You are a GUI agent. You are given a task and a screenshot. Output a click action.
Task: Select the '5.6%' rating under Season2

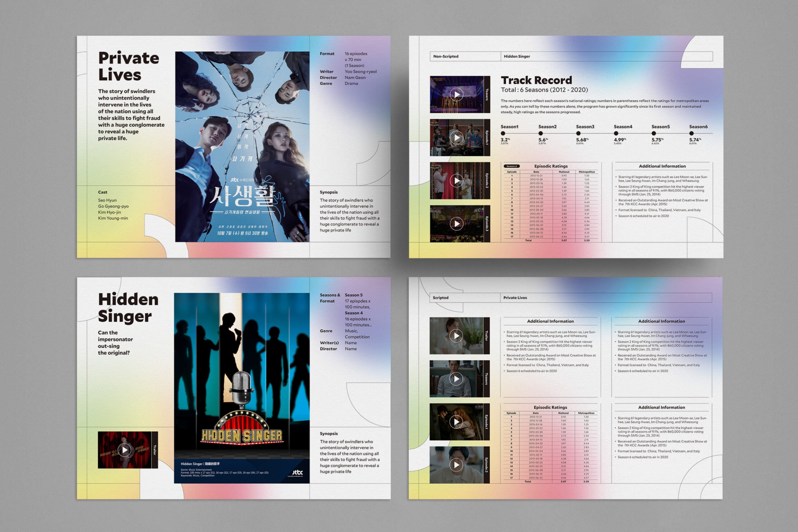pos(543,140)
